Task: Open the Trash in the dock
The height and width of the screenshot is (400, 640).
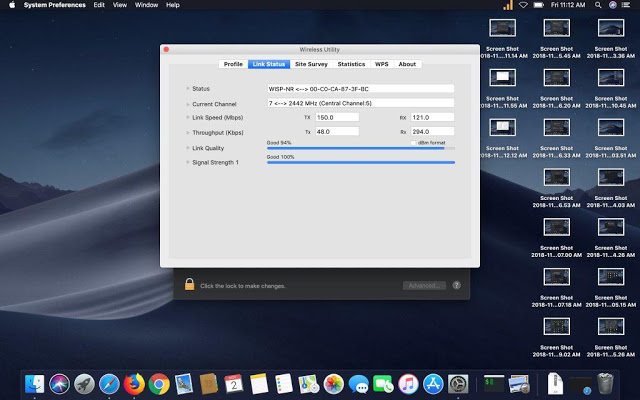Action: point(605,383)
